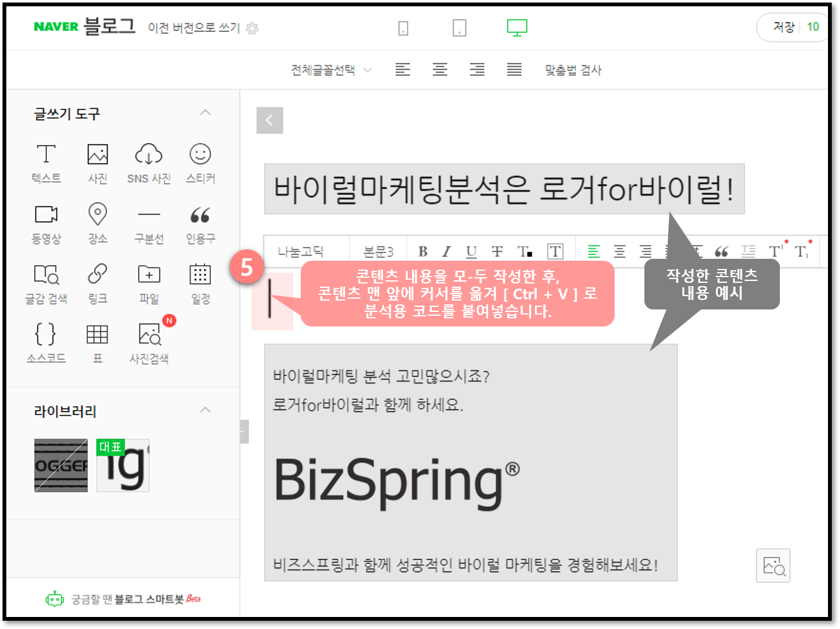
Task: Open 나눔고딕 font dropdown
Action: pyautogui.click(x=306, y=252)
